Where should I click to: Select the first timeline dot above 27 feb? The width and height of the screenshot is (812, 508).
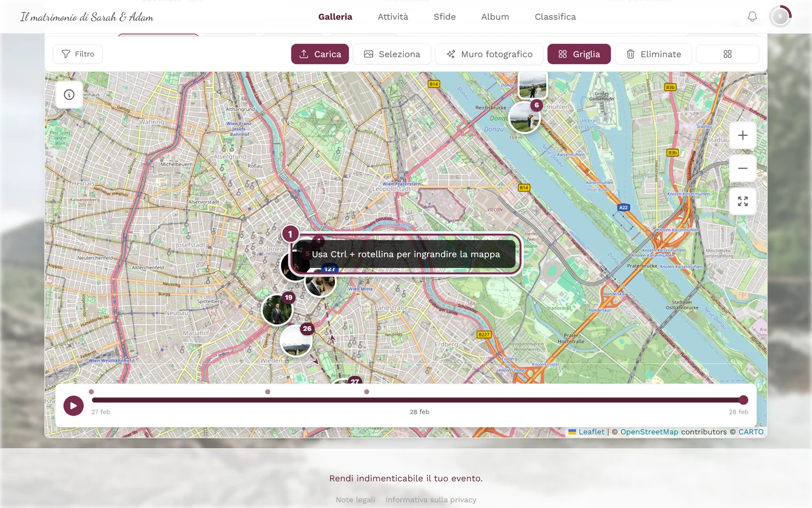click(x=91, y=392)
